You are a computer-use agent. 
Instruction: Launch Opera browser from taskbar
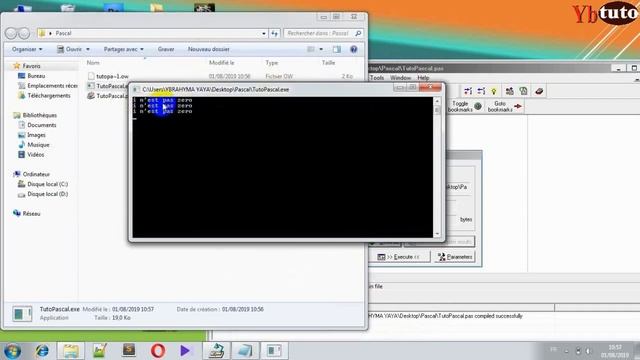click(158, 351)
